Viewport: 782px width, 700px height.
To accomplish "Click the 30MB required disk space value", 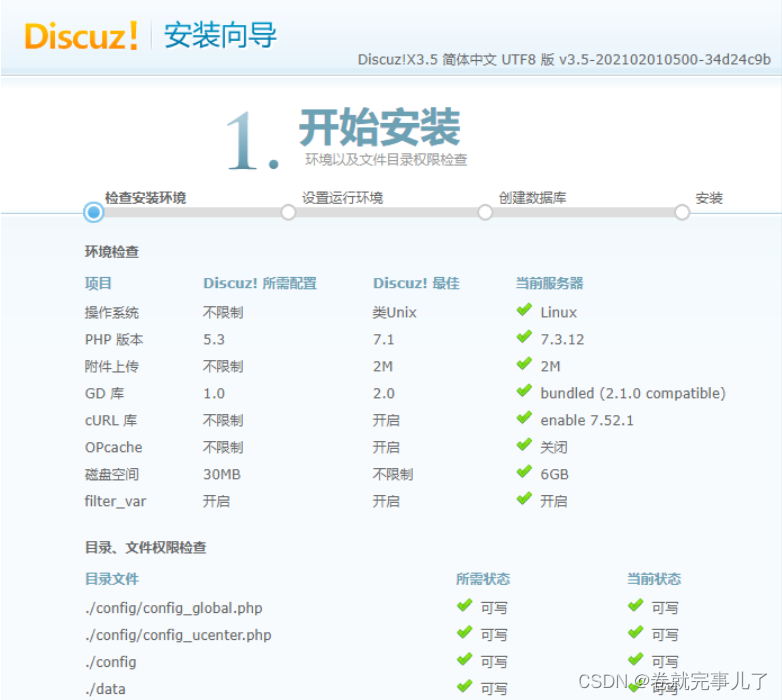I will click(221, 474).
